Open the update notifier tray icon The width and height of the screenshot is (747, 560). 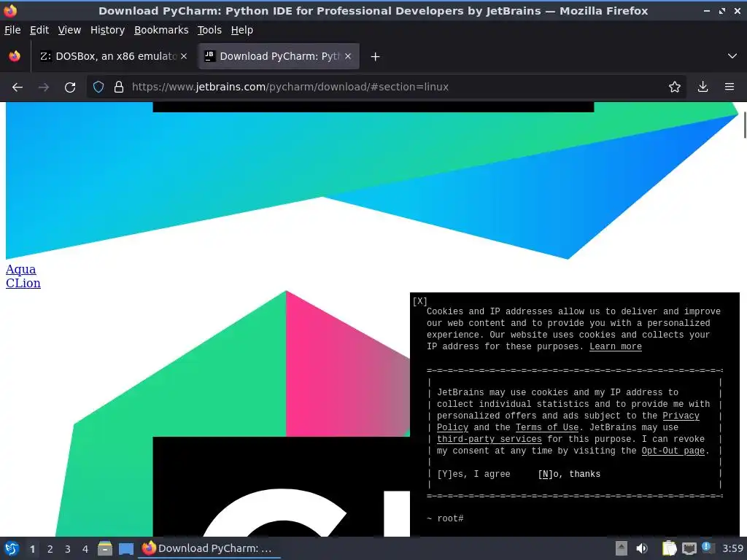point(708,548)
